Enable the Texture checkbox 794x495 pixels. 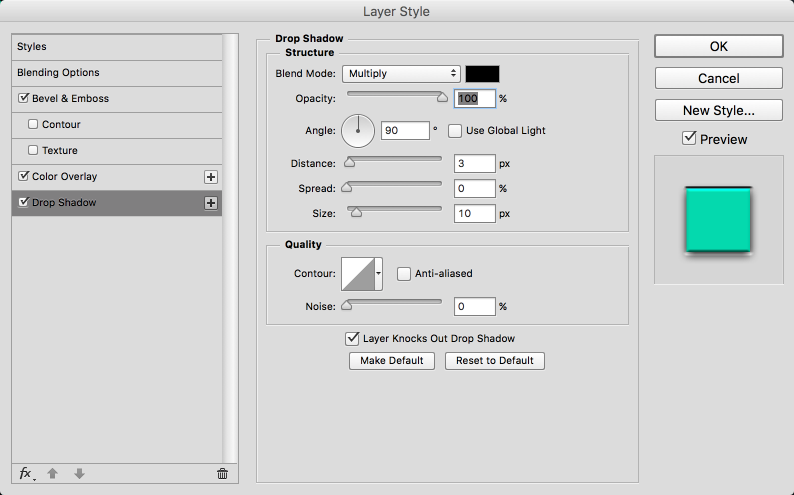click(33, 151)
